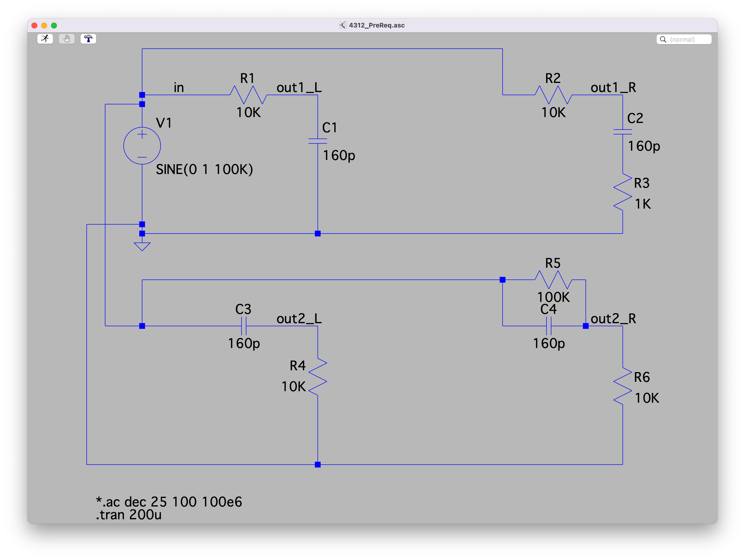Select the C2 capacitor symbol

click(x=623, y=132)
